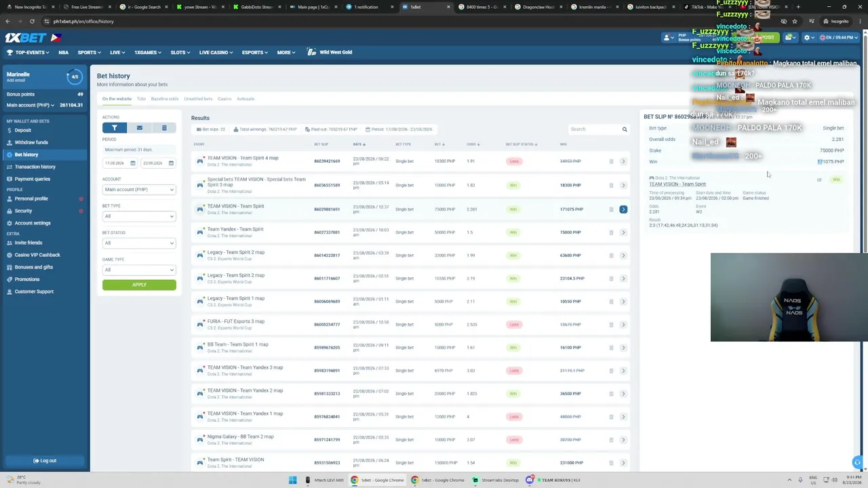Expand the Bet Type dropdown
The height and width of the screenshot is (488, 868).
(139, 216)
